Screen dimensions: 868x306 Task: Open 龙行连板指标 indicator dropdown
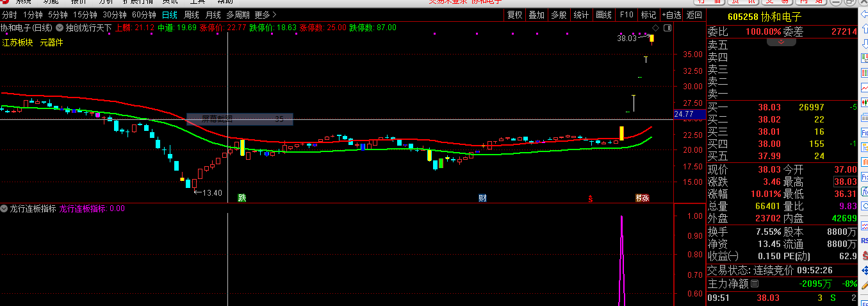tap(4, 208)
